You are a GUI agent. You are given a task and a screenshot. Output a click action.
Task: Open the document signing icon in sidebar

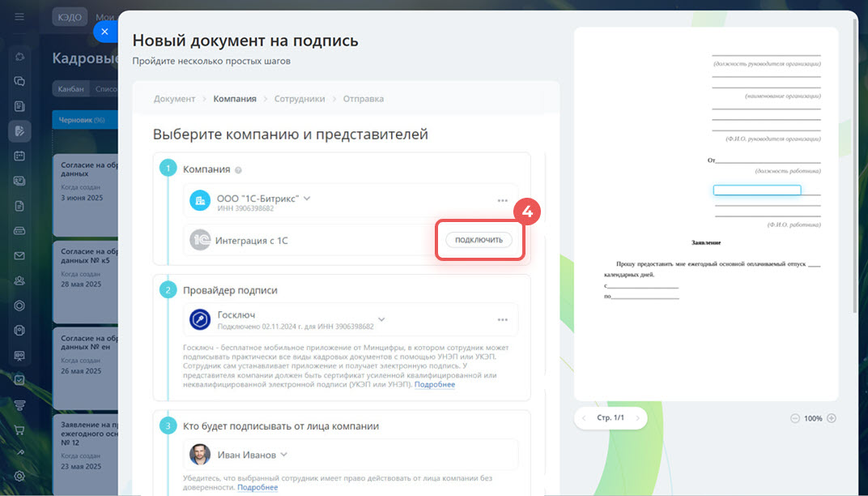click(x=19, y=131)
